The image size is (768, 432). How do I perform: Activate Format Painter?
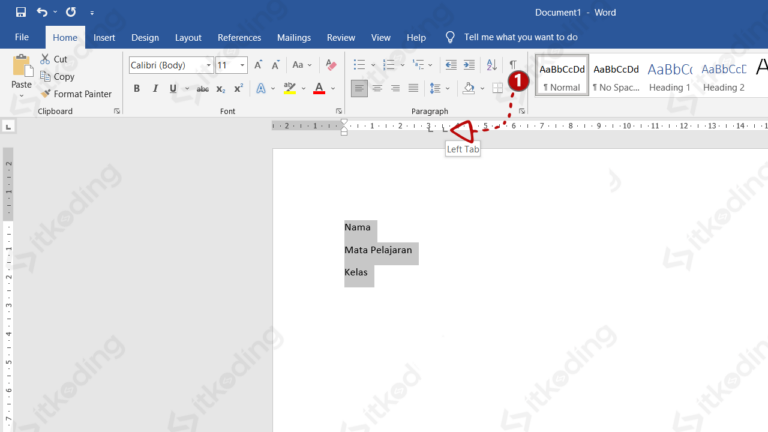(76, 94)
